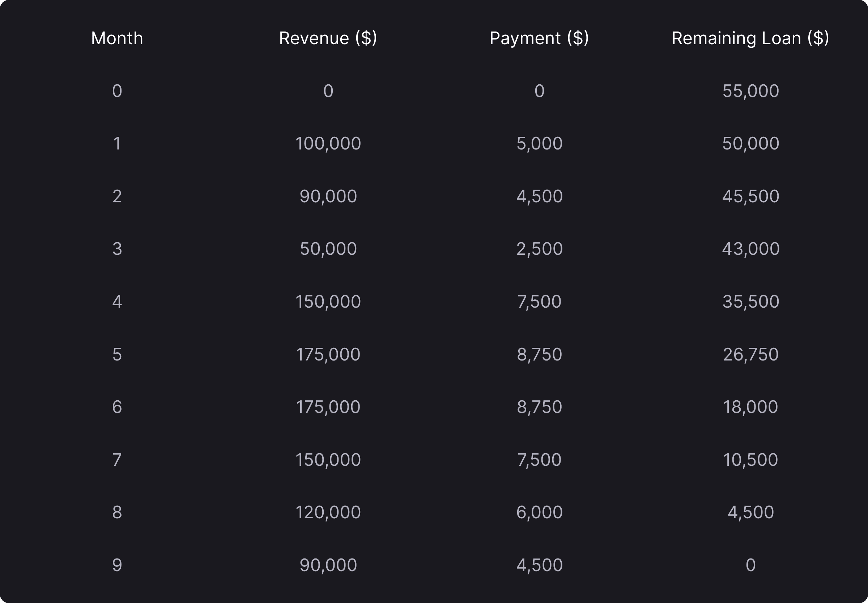
Task: Select the 100,000 revenue cell
Action: click(328, 144)
